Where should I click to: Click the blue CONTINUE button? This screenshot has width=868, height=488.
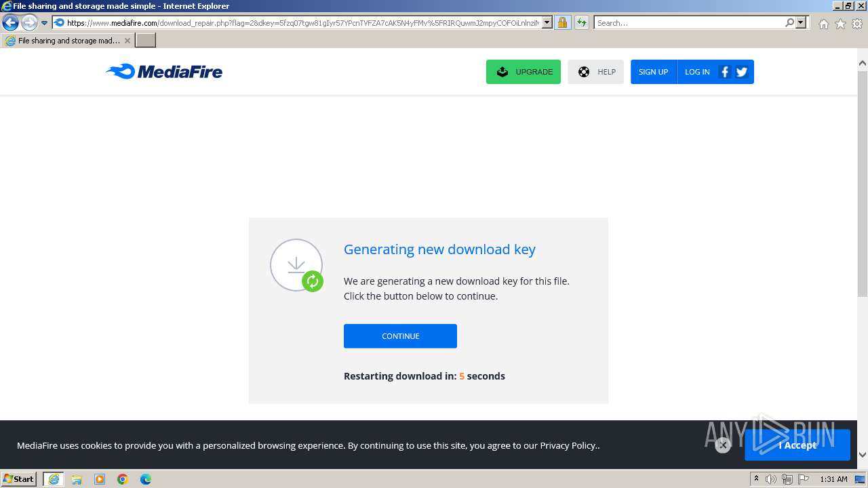click(x=400, y=336)
